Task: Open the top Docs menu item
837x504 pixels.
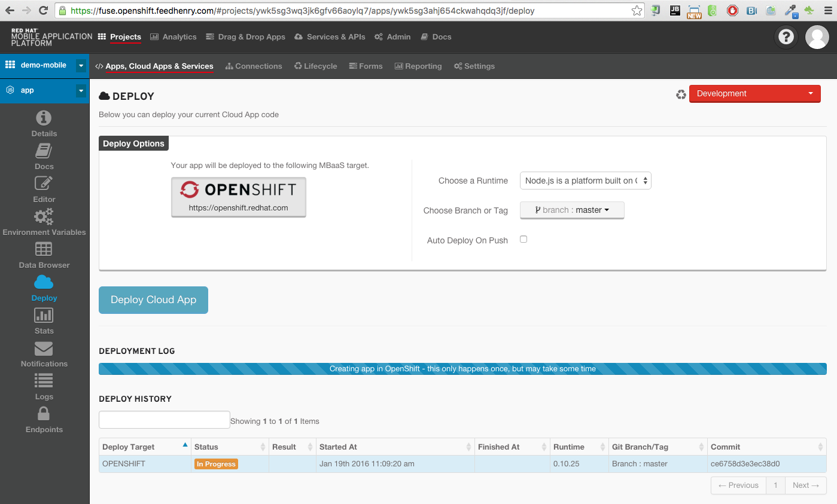Action: tap(436, 37)
